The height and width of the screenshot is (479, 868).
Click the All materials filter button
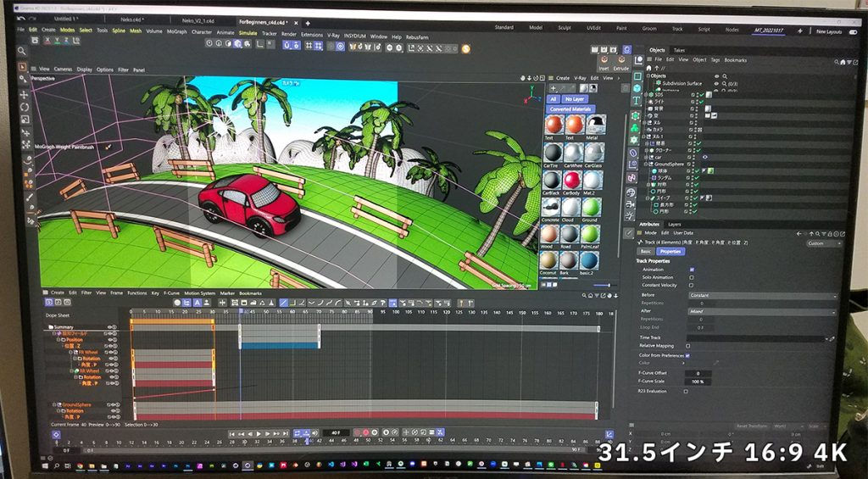click(553, 99)
